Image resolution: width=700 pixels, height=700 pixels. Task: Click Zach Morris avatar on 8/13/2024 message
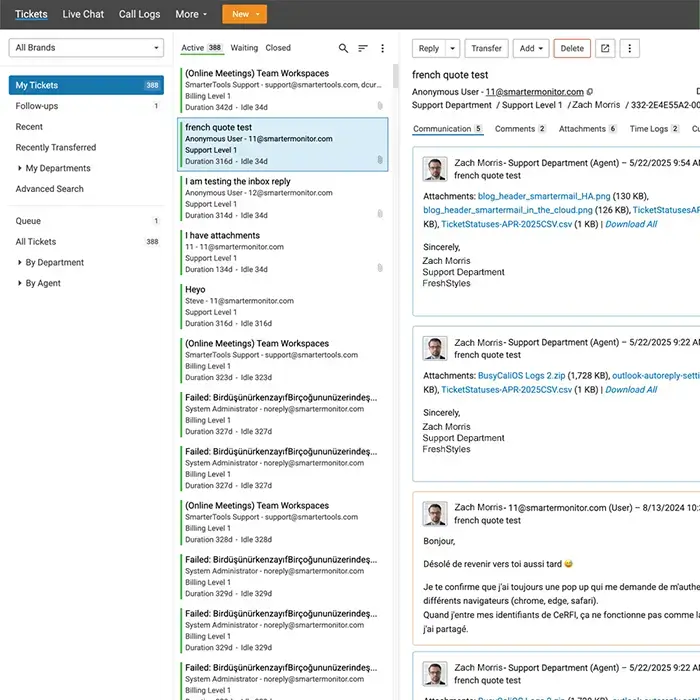[x=435, y=513]
